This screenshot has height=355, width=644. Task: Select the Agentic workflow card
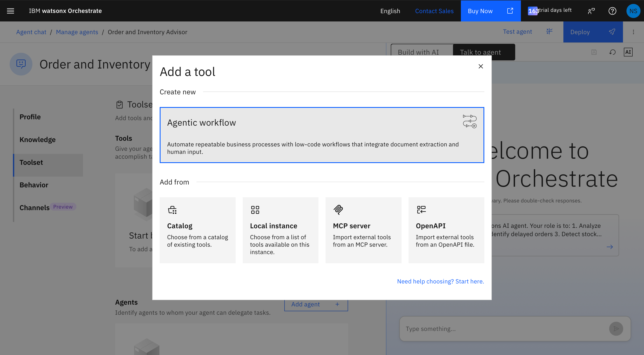tap(322, 135)
